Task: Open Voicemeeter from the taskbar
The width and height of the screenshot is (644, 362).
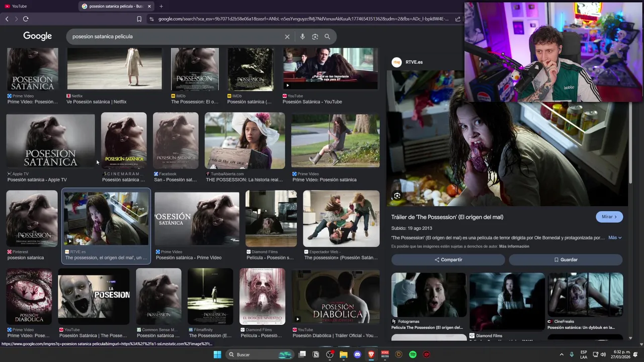Action: 385,354
